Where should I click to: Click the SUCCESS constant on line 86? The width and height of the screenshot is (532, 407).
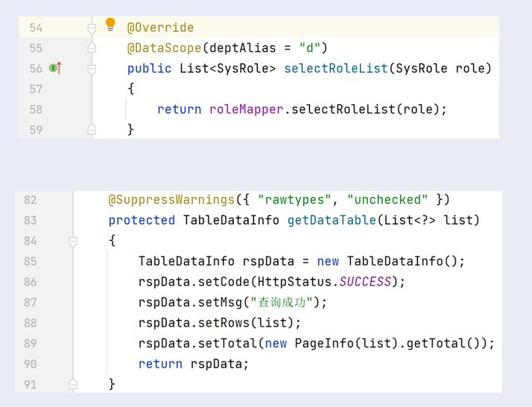pyautogui.click(x=365, y=282)
